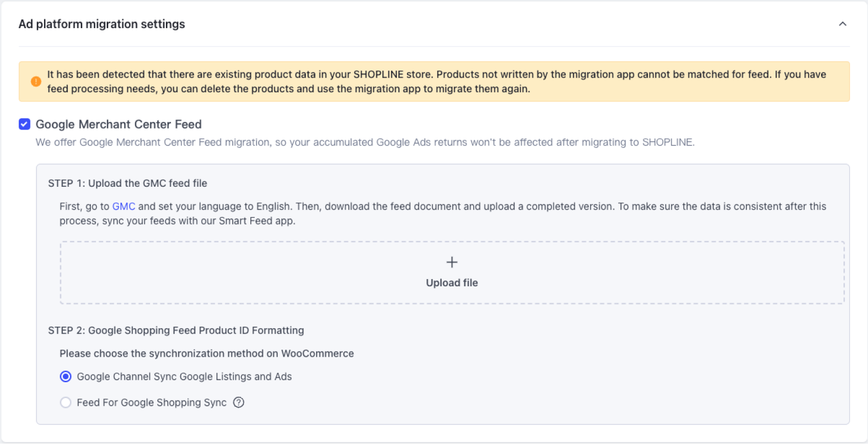Select Feed For Google Shopping Sync radio
Image resolution: width=868 pixels, height=444 pixels.
point(65,403)
